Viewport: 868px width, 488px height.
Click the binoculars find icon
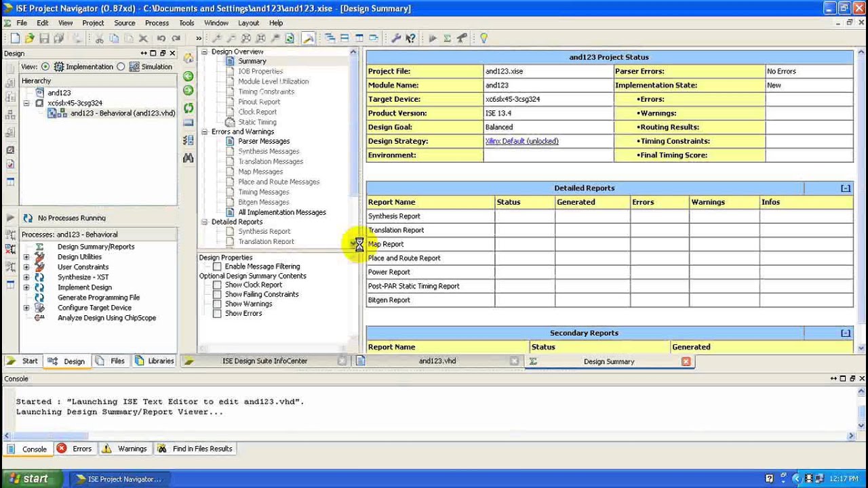pyautogui.click(x=189, y=158)
